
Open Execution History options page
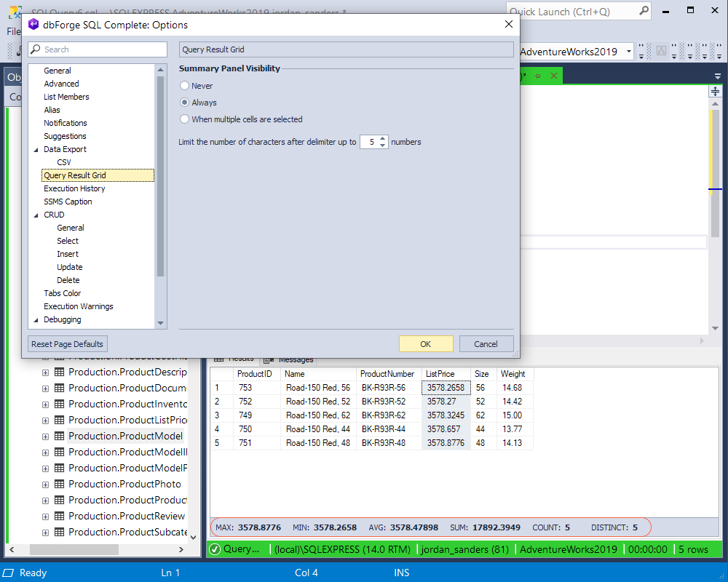pos(74,188)
